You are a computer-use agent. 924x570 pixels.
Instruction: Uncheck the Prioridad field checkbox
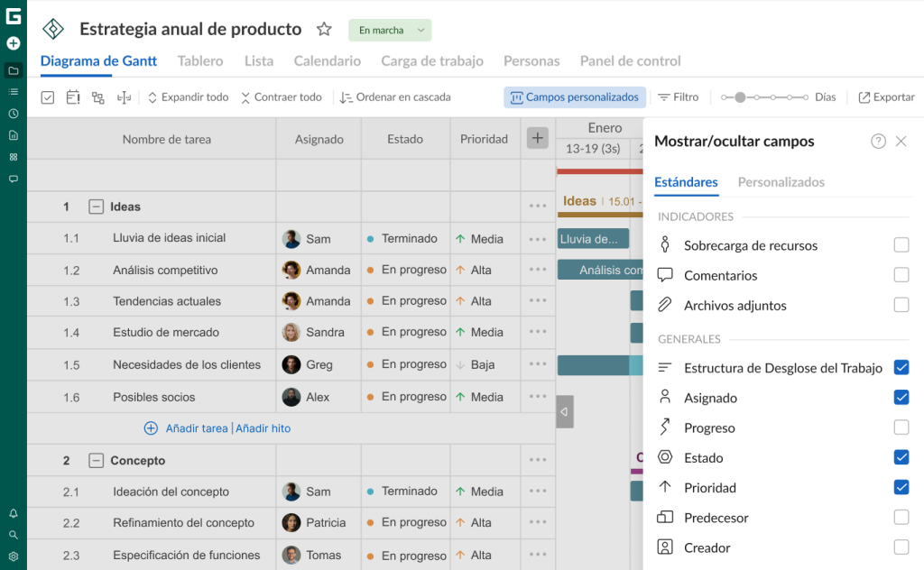(x=901, y=487)
